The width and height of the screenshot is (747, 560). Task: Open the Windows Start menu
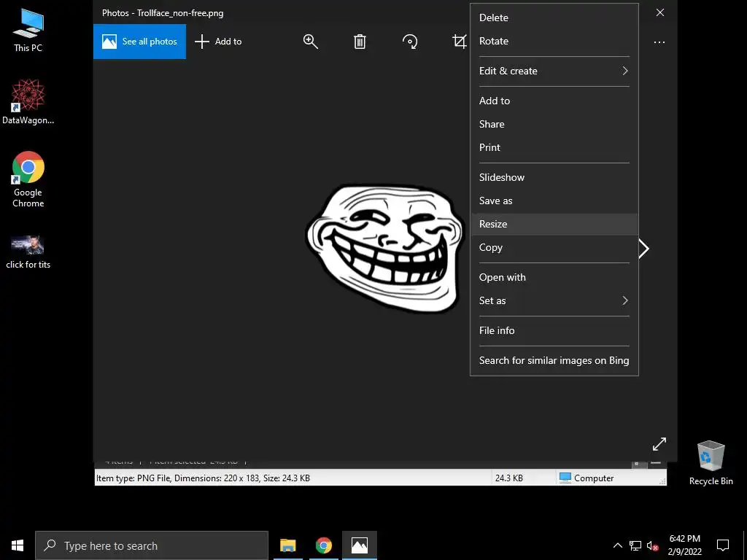pos(18,545)
